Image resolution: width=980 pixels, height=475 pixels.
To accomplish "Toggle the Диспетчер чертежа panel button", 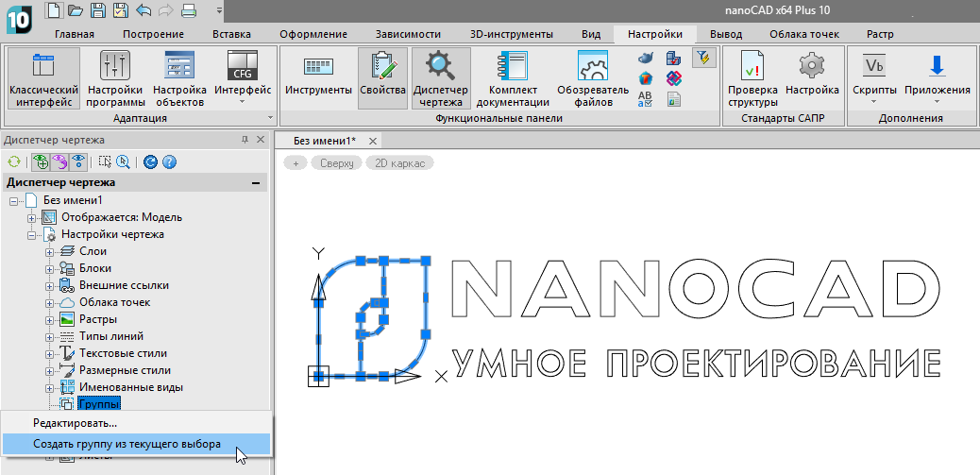I will click(441, 78).
